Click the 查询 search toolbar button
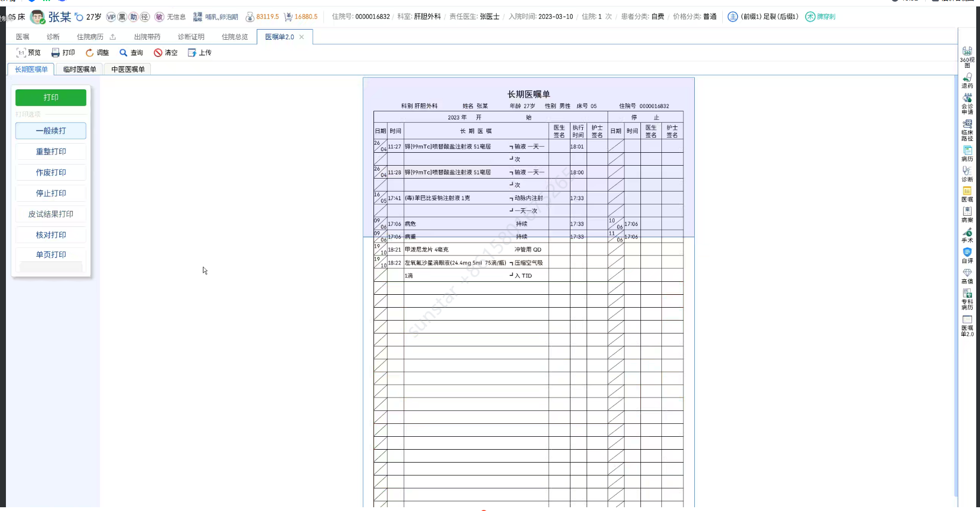 click(131, 53)
